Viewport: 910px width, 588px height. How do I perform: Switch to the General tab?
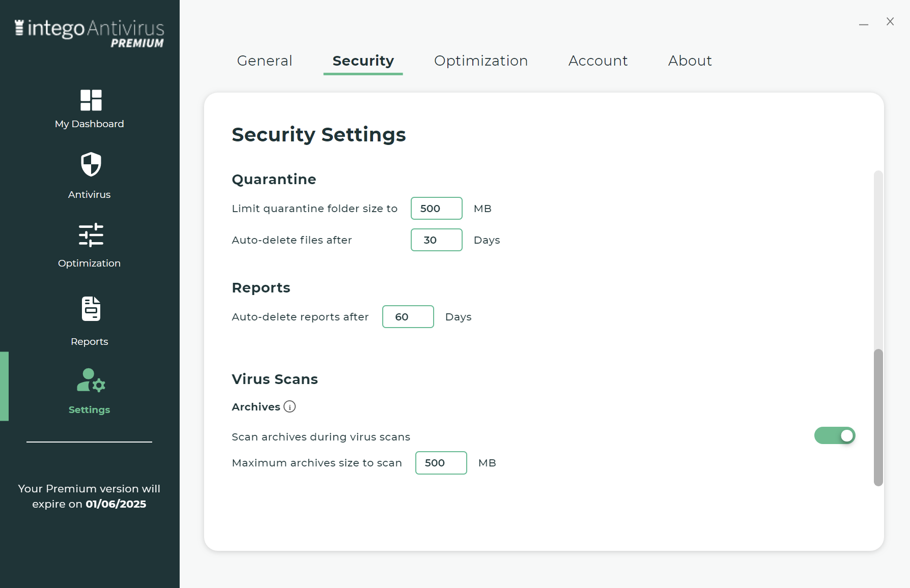click(x=265, y=61)
